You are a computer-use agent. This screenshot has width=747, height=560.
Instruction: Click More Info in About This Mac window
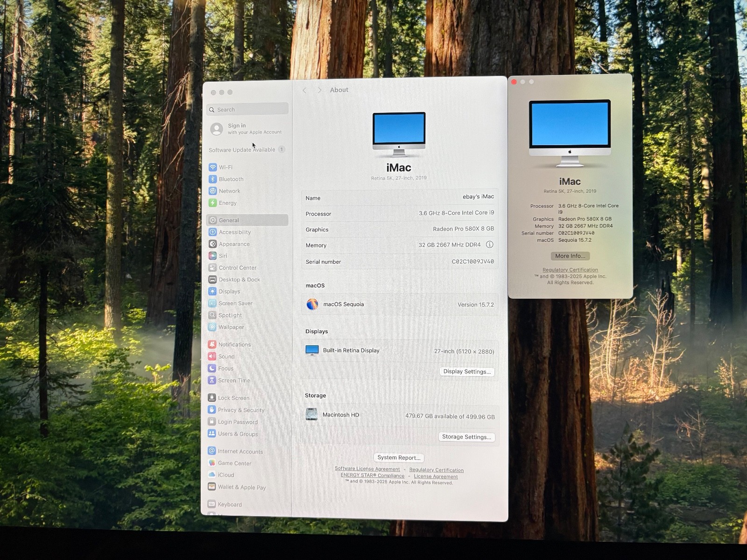[570, 256]
